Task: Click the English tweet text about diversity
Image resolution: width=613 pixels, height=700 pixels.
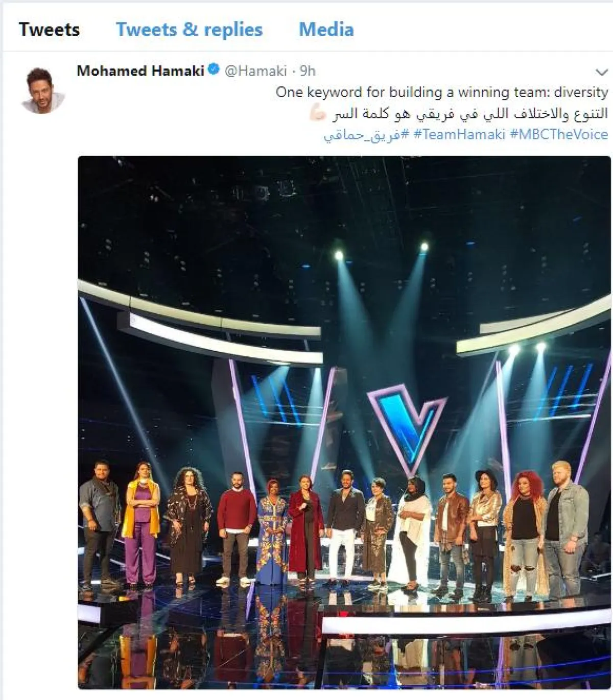Action: coord(442,92)
